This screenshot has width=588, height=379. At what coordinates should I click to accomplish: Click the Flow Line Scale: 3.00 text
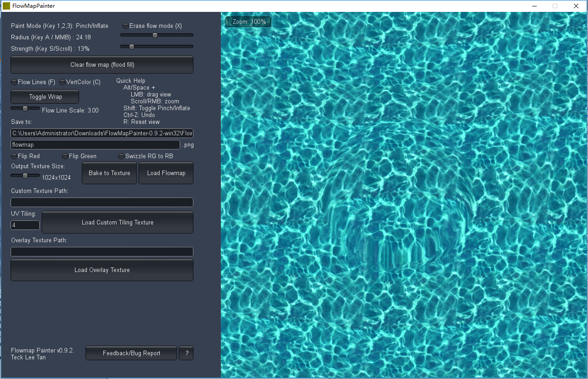click(x=70, y=111)
